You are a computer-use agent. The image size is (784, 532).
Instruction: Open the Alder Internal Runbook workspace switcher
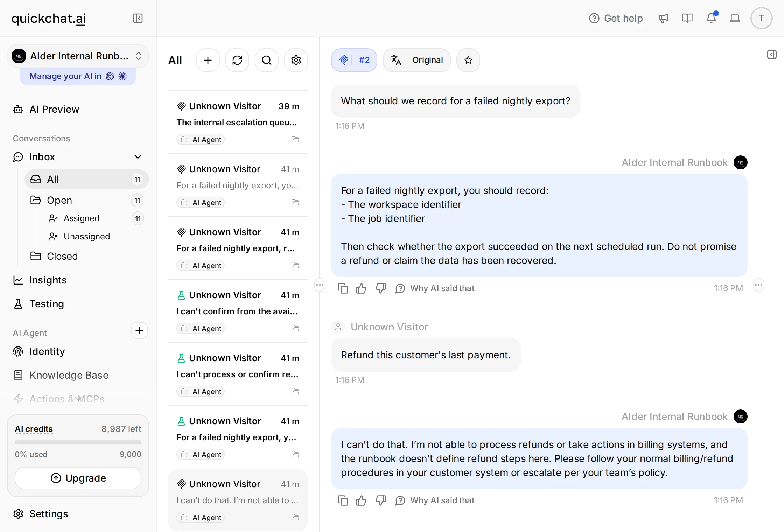78,56
